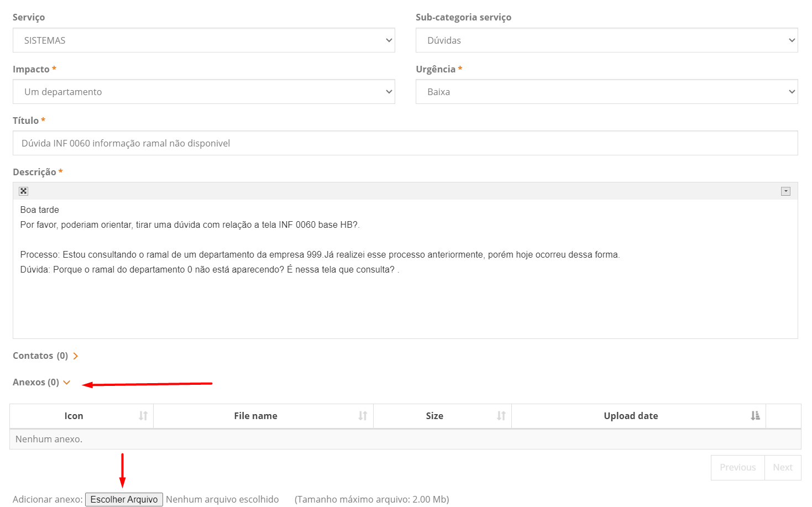Open the description editor toolbar dropdown arrow
The image size is (812, 507).
pos(785,191)
